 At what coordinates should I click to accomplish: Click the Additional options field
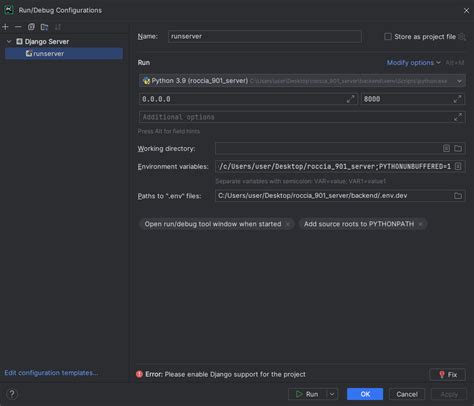(302, 117)
